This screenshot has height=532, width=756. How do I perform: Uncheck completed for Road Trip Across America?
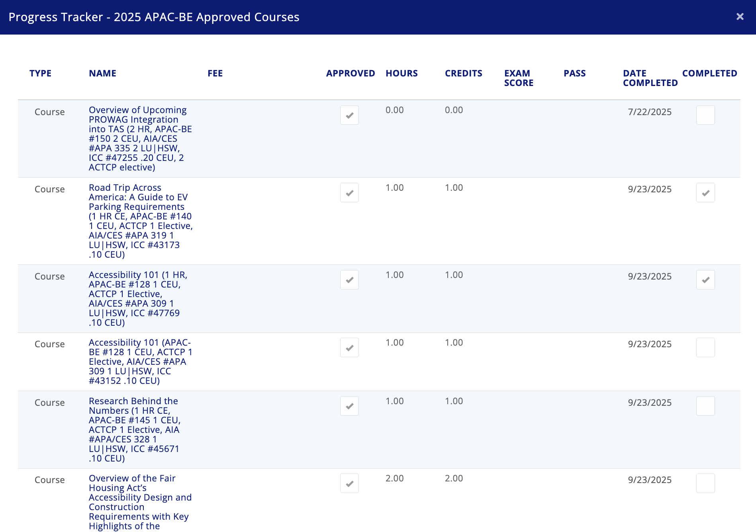point(705,192)
